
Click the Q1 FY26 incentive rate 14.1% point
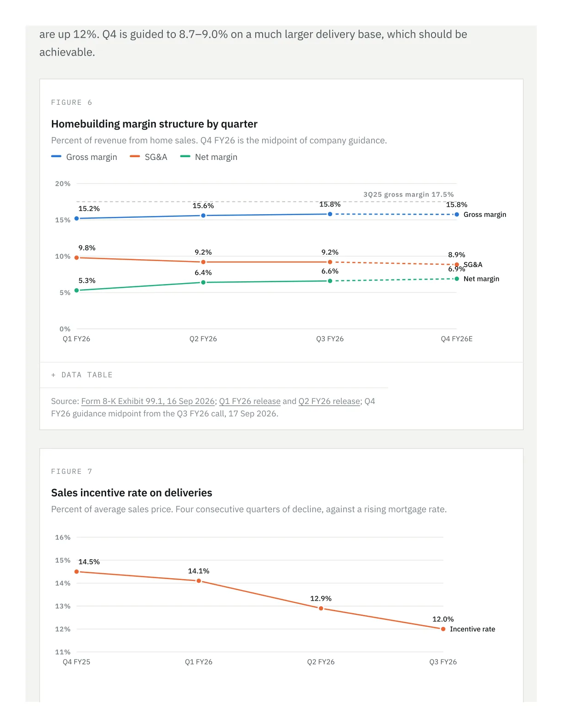tap(199, 581)
